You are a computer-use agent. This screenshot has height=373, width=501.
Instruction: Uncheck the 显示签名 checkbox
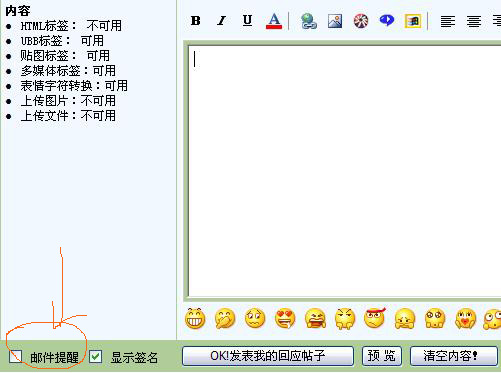tap(95, 357)
